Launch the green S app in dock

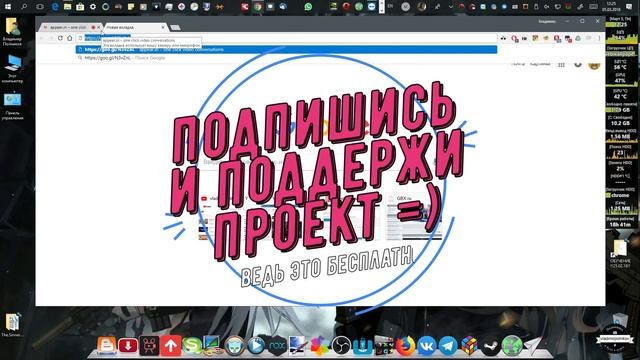(x=192, y=346)
